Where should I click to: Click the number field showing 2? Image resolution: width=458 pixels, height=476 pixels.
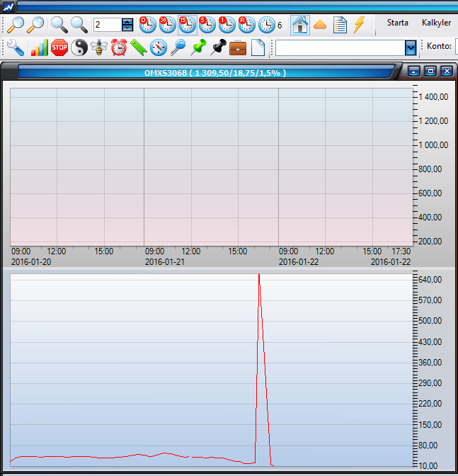[x=107, y=25]
